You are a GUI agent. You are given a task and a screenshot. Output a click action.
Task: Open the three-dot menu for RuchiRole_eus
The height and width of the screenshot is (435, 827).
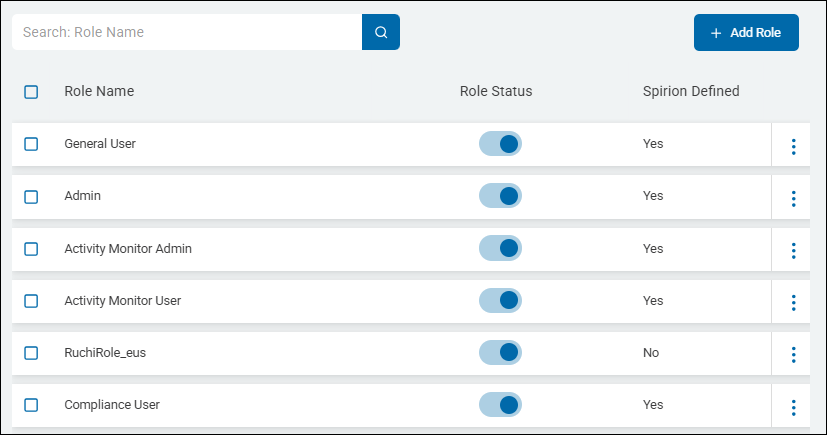793,354
